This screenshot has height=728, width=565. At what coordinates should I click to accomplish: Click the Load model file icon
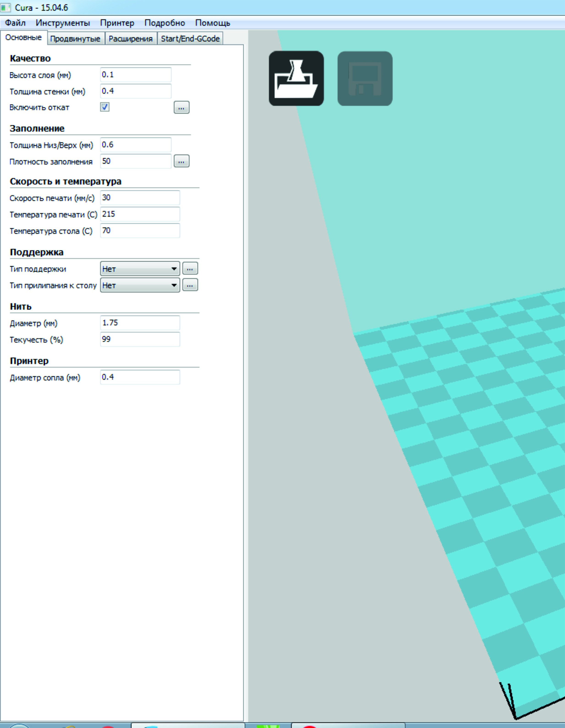point(296,79)
